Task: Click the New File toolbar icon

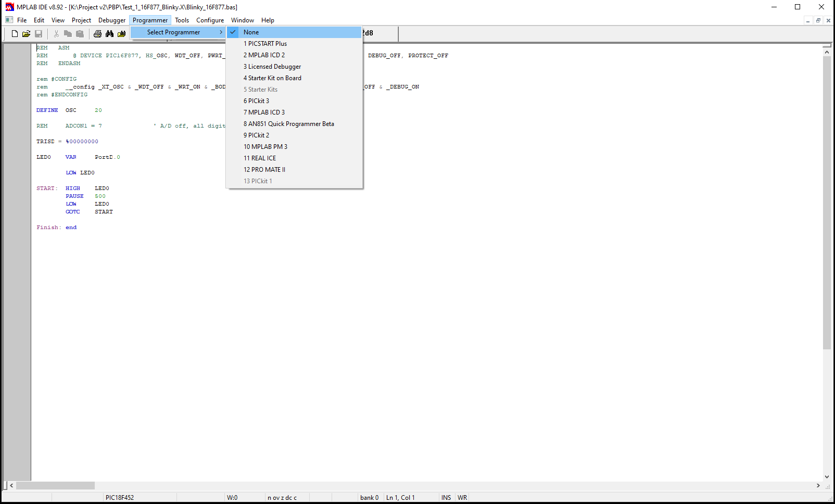Action: (x=15, y=34)
